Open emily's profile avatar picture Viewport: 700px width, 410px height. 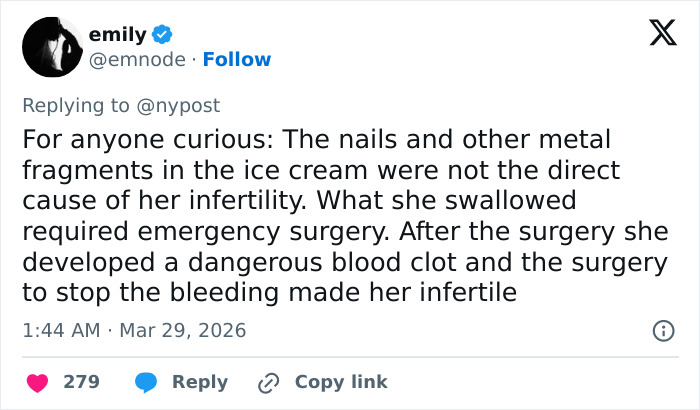52,47
